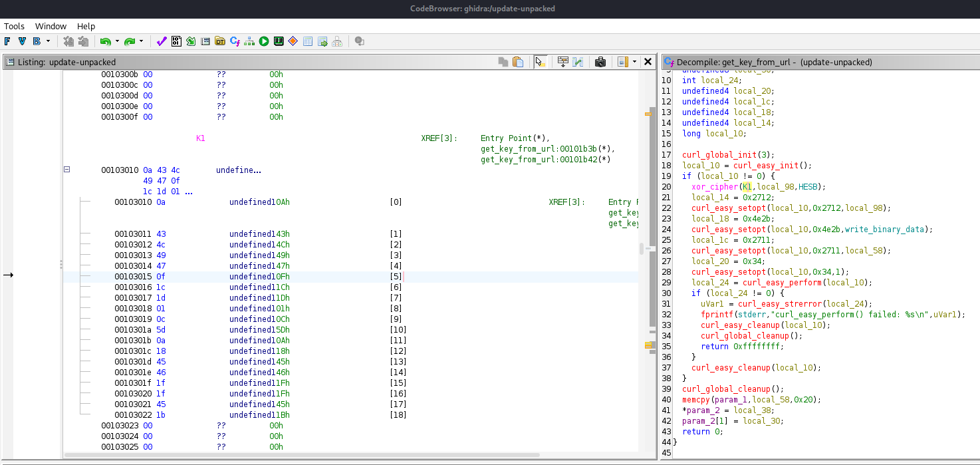
Task: Click the V navigation toolbar icon
Action: pos(22,41)
